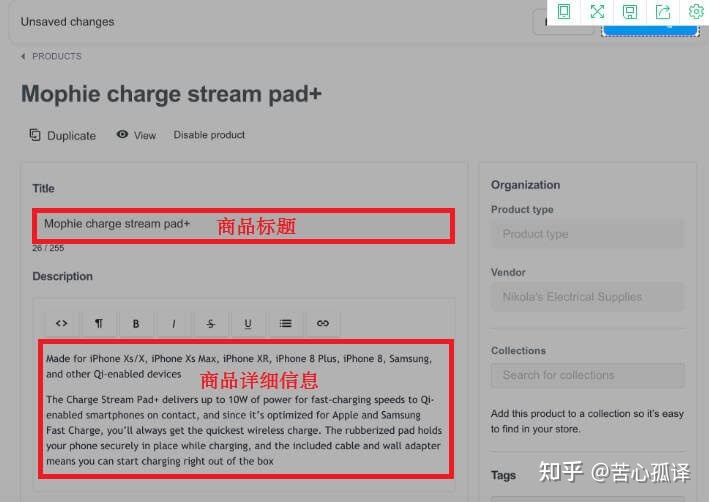Apply strikethrough formatting in description toolbar
The width and height of the screenshot is (709, 502).
tap(211, 323)
